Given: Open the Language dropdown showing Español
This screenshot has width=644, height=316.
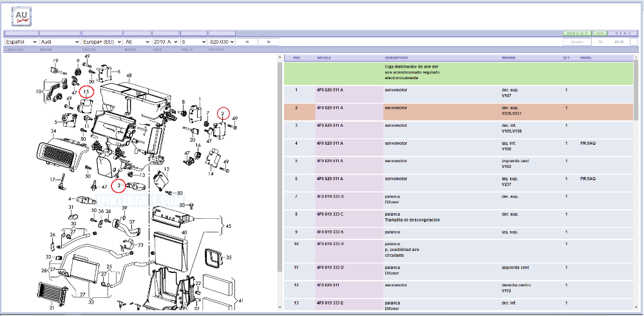Looking at the screenshot, I should pyautogui.click(x=21, y=42).
